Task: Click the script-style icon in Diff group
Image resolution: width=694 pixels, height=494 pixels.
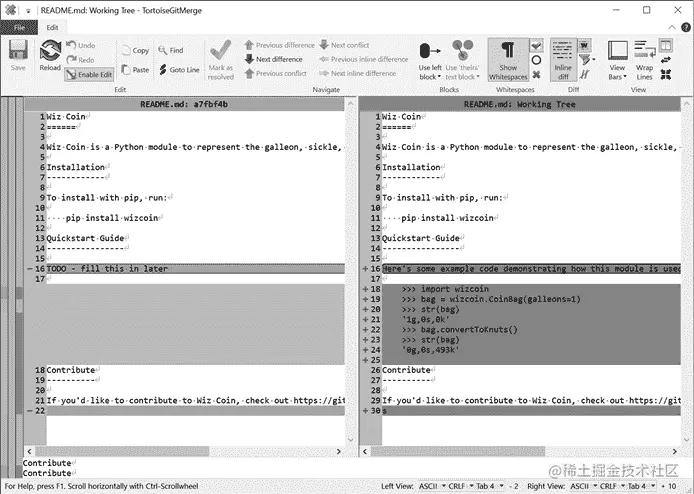Action: [x=584, y=74]
